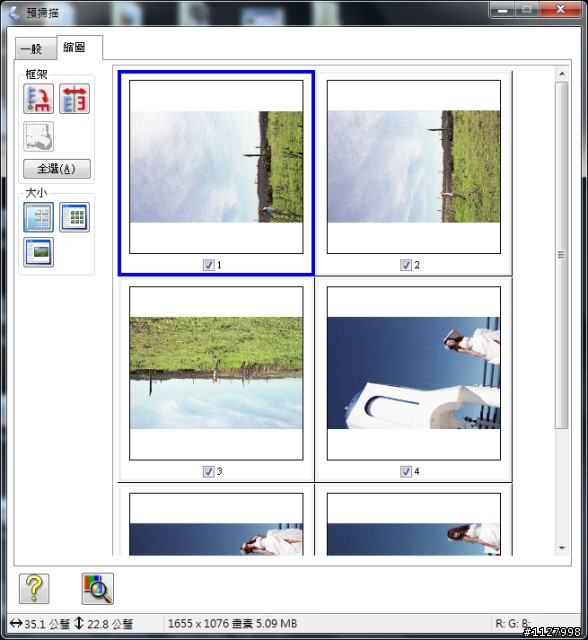Click the 22.8 公釐 height readout
This screenshot has height=640, width=588.
pos(104,624)
